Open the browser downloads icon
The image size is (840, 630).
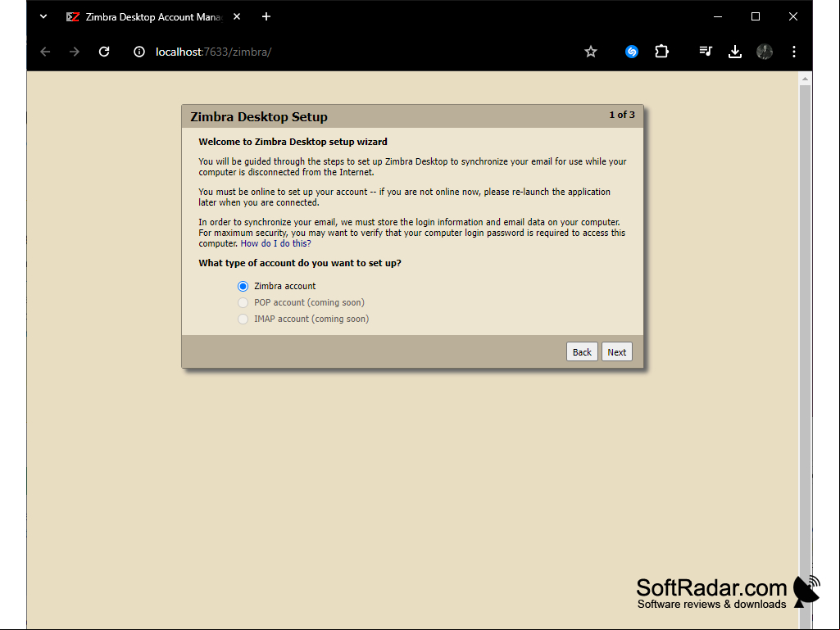coord(735,52)
